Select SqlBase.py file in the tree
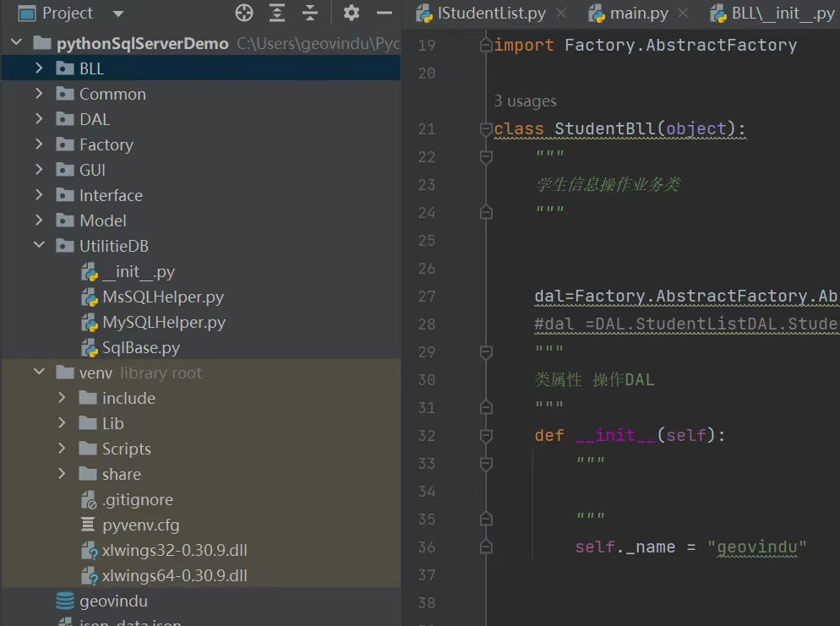Screen dimensions: 840x626 pos(140,348)
